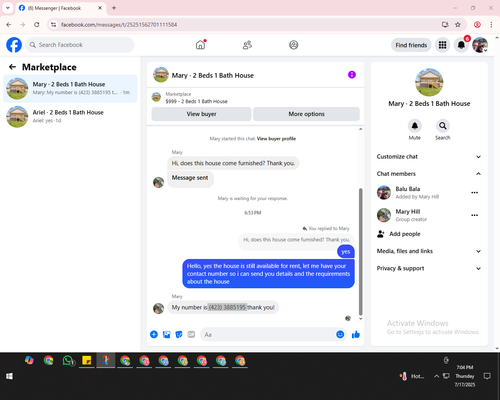Select the Messenger | Facebook tab
The image size is (500, 400).
tap(61, 8)
